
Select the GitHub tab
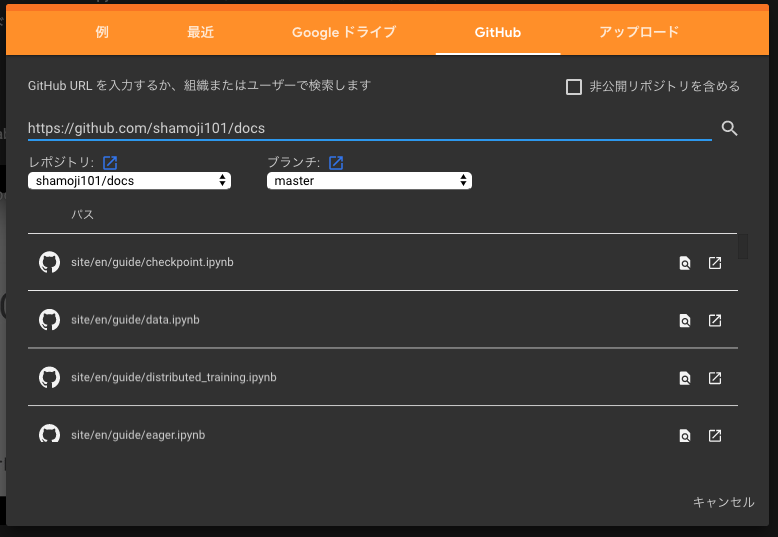(498, 32)
